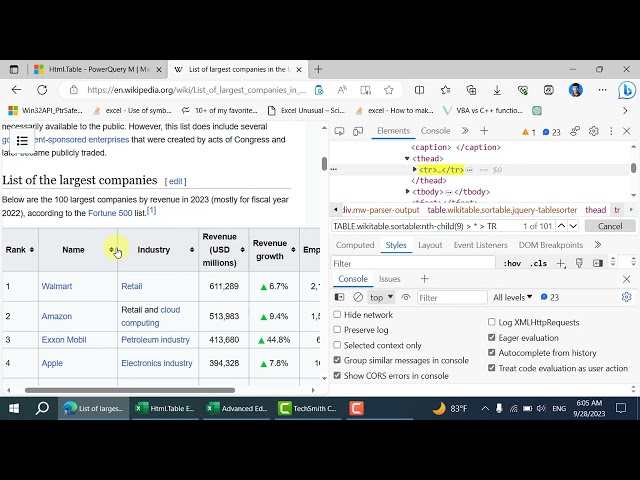The height and width of the screenshot is (480, 640).
Task: Uncheck Treat code evaluation as user action
Action: click(491, 368)
